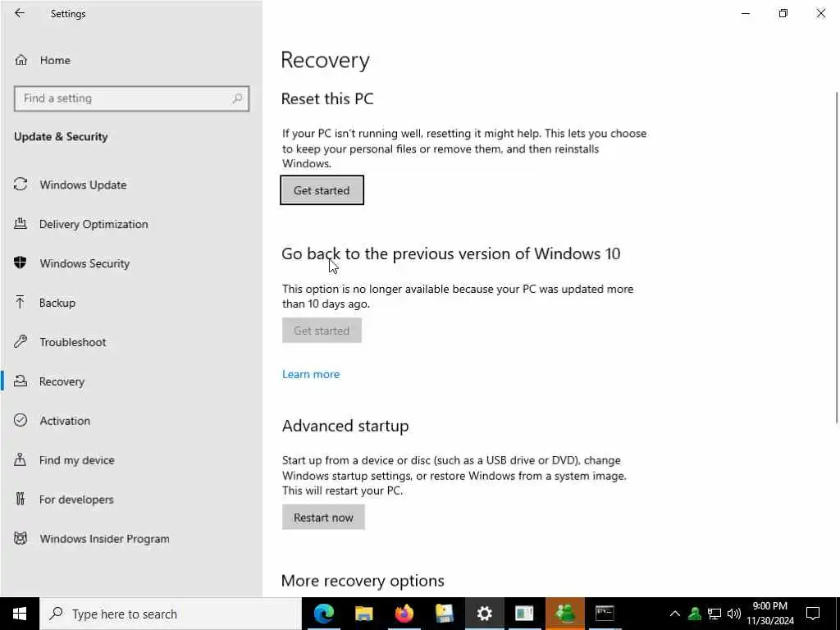Click the More recovery options heading

[363, 581]
